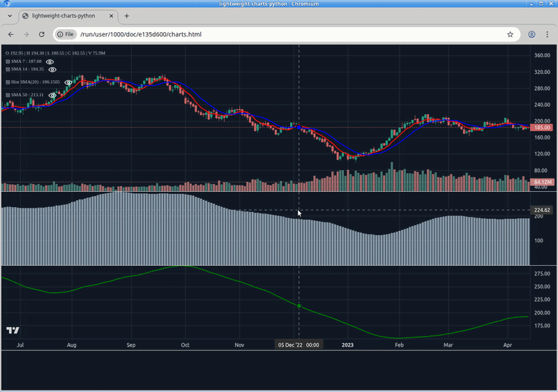Image resolution: width=558 pixels, height=392 pixels.
Task: Click the SMA 7 legend color square
Action: pos(8,61)
